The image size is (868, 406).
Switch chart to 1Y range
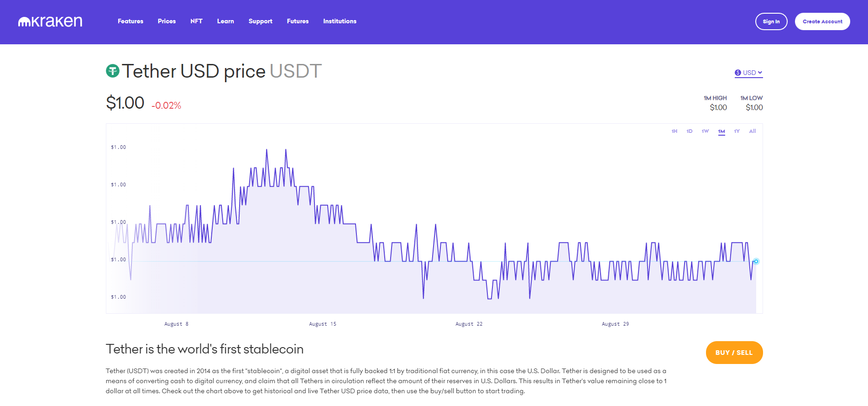737,132
